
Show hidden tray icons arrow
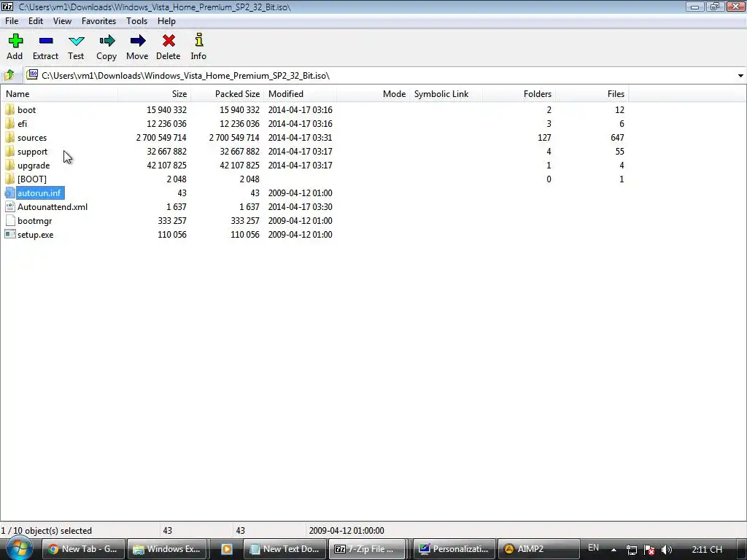[614, 550]
